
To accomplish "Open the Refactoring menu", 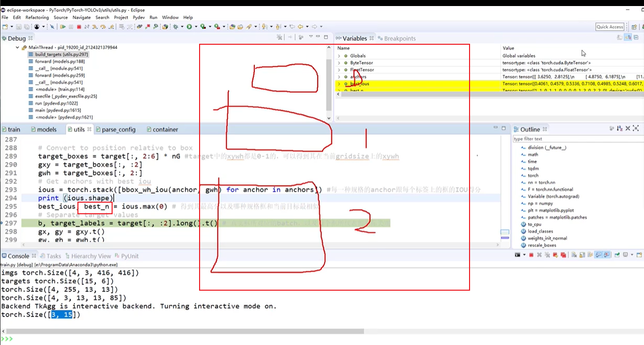I will click(x=37, y=17).
